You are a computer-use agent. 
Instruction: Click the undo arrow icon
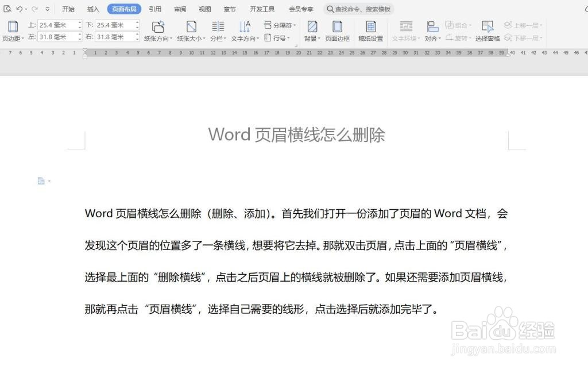pos(19,9)
